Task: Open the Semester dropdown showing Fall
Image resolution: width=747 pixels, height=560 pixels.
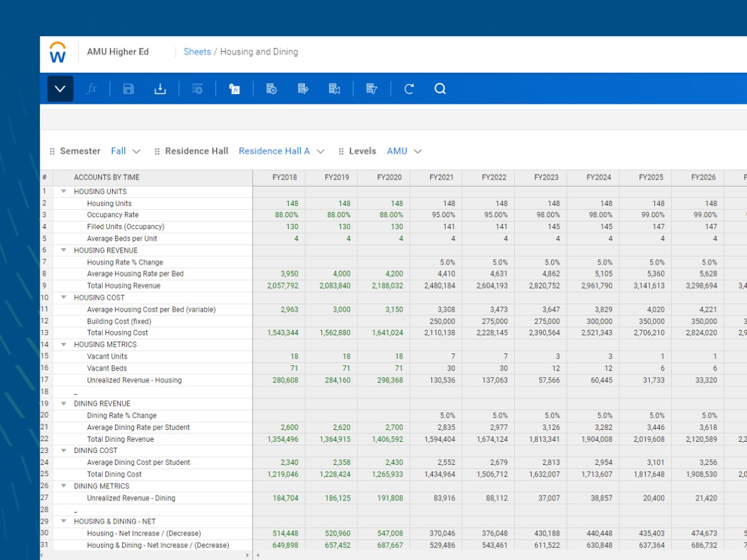Action: 126,151
